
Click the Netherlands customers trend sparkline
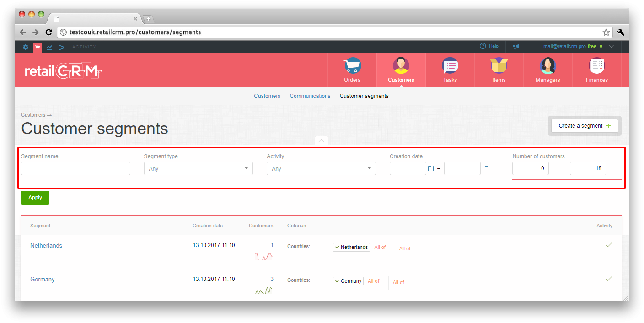(x=264, y=257)
